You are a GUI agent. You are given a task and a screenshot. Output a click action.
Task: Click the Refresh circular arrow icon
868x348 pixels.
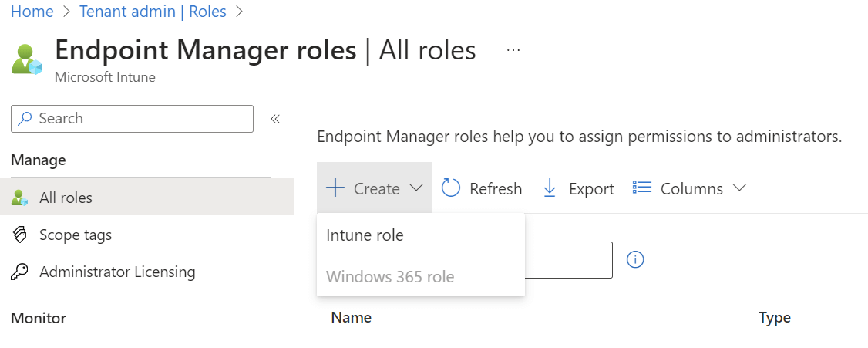coord(451,188)
